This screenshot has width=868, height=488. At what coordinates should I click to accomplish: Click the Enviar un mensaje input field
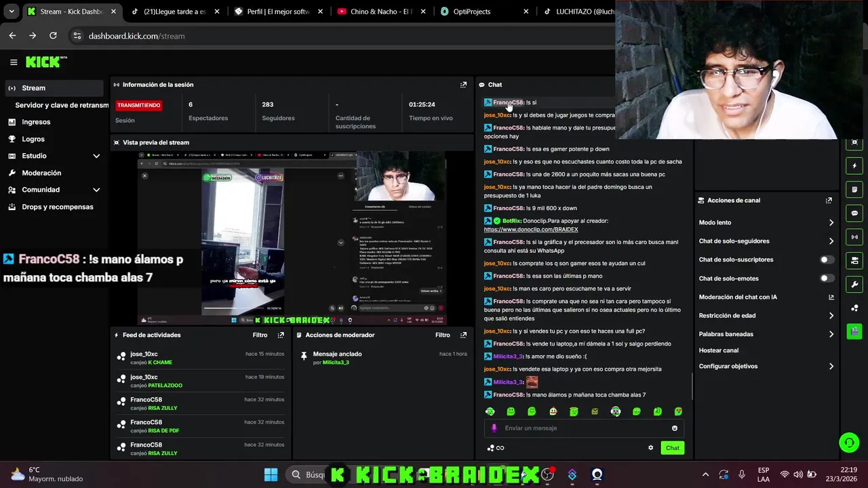(x=583, y=428)
